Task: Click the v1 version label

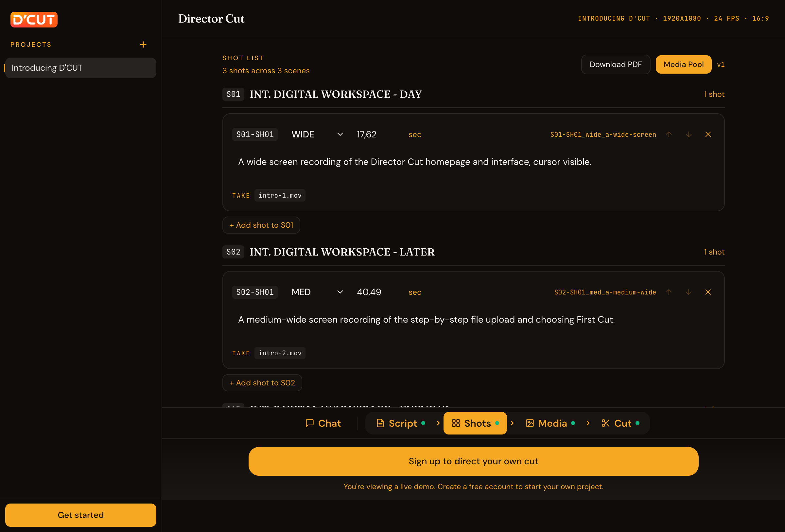Action: [x=721, y=64]
